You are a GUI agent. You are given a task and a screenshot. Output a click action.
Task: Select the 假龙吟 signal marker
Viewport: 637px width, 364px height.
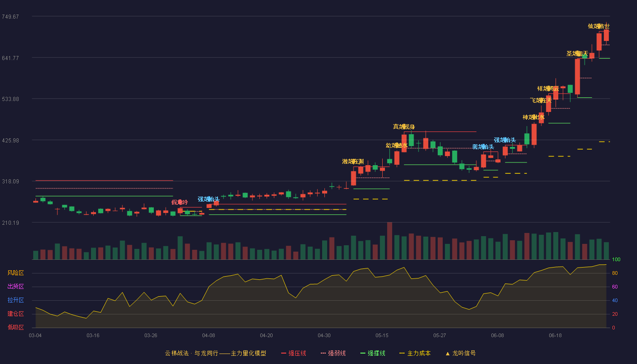coord(180,202)
